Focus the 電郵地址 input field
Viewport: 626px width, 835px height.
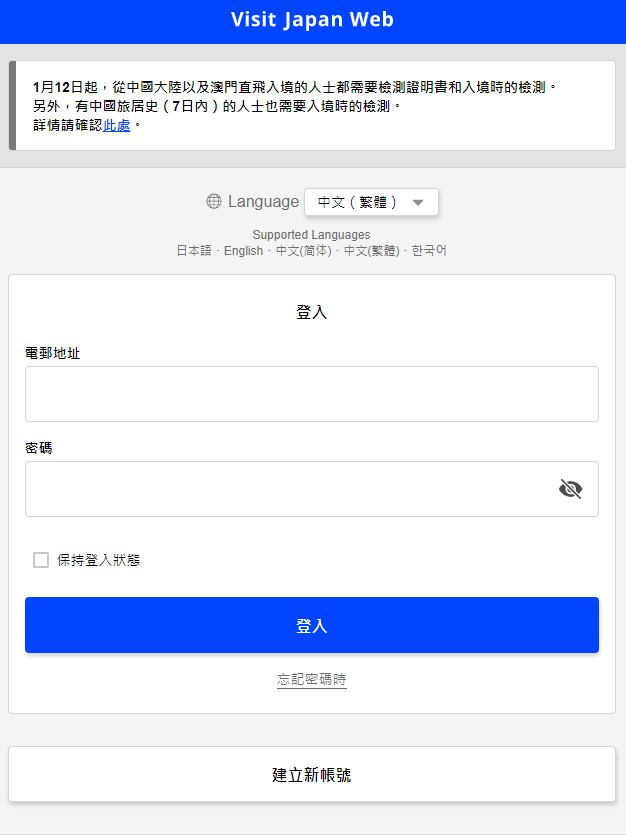pos(311,394)
